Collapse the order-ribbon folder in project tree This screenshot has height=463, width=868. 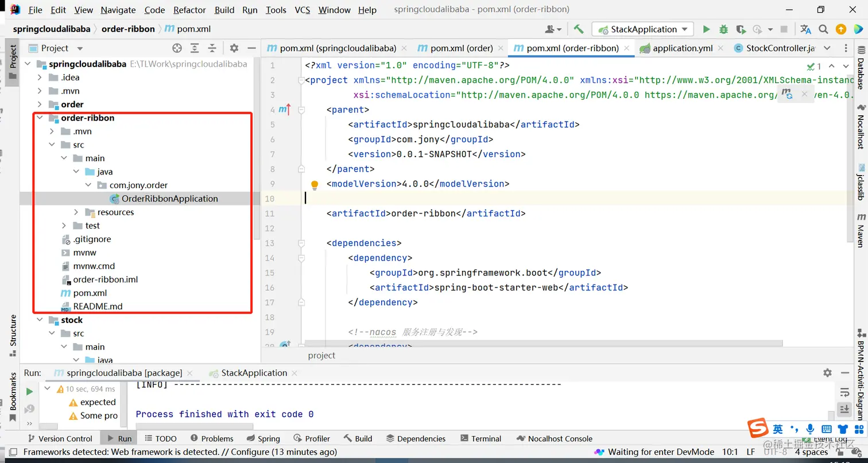pyautogui.click(x=39, y=118)
